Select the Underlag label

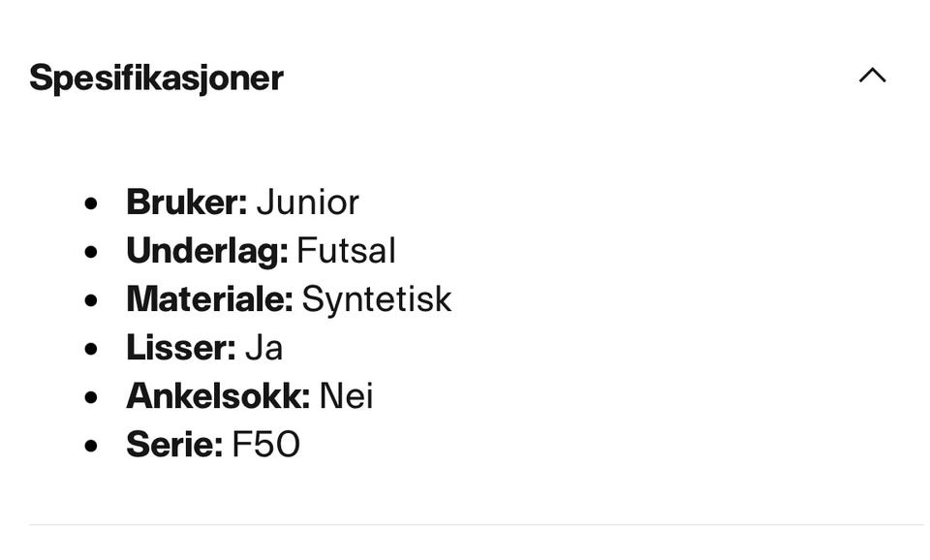point(207,251)
